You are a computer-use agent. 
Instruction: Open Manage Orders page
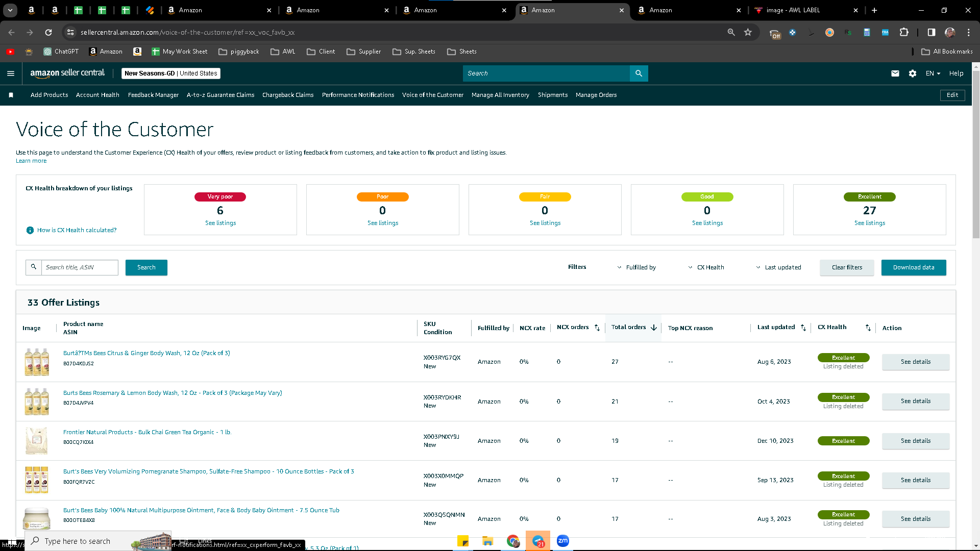pos(596,95)
